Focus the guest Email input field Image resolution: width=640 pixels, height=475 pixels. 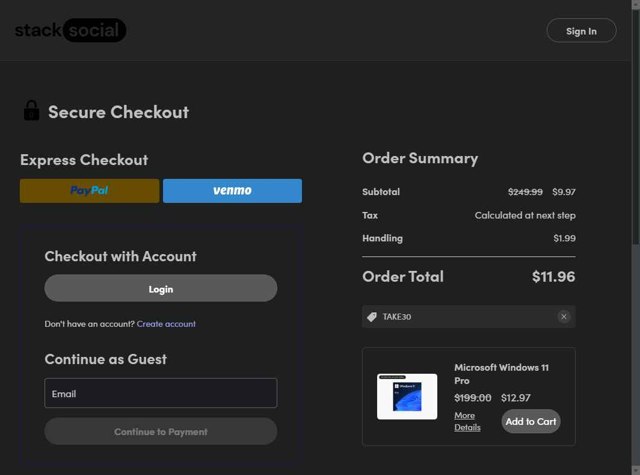pos(161,393)
